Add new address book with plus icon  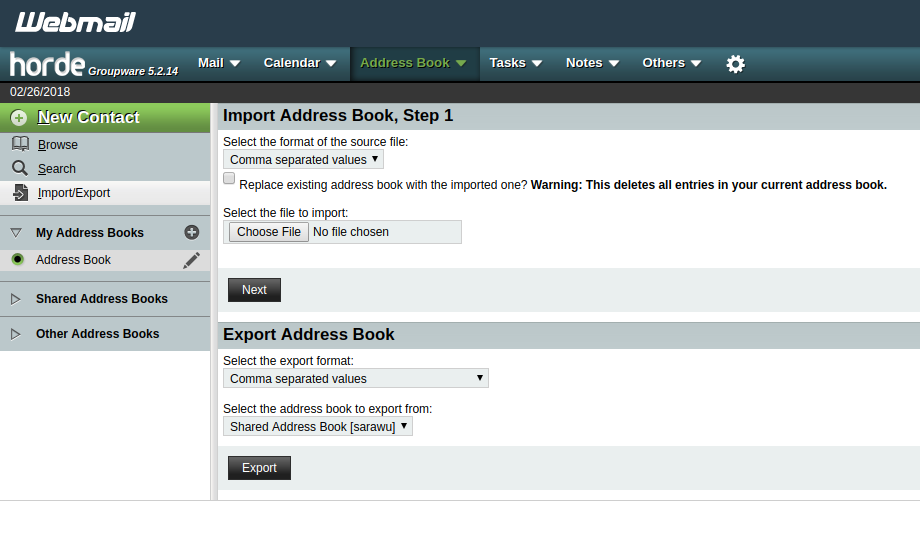[x=192, y=232]
